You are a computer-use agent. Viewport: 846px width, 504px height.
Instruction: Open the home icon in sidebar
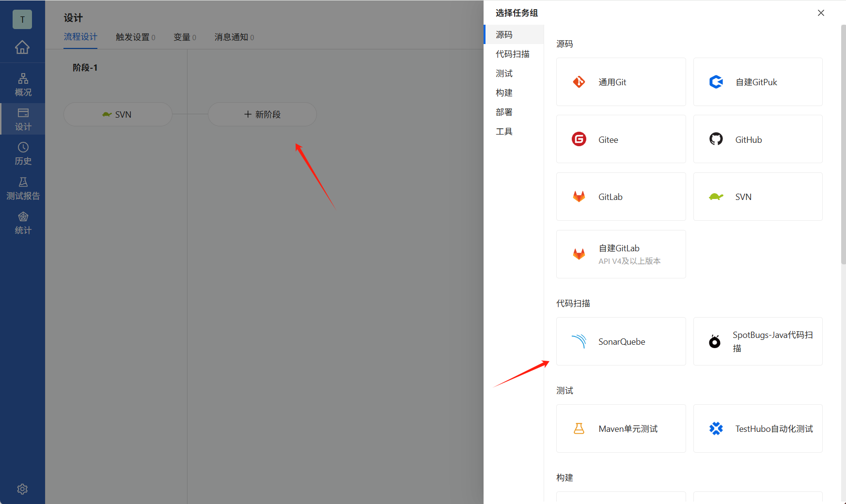(22, 47)
